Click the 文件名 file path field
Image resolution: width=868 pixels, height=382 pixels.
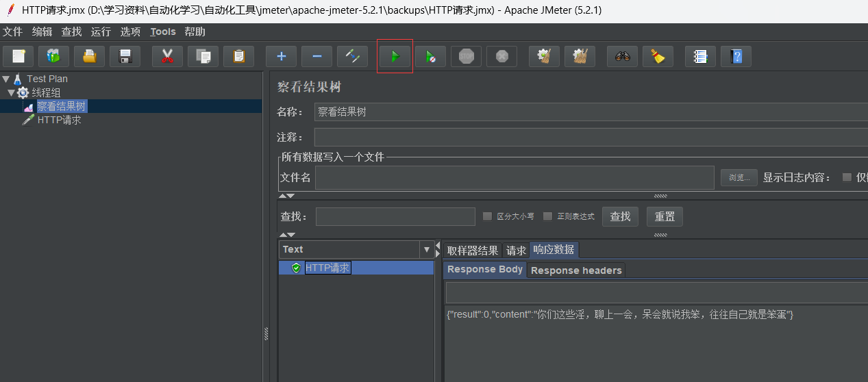(x=514, y=177)
